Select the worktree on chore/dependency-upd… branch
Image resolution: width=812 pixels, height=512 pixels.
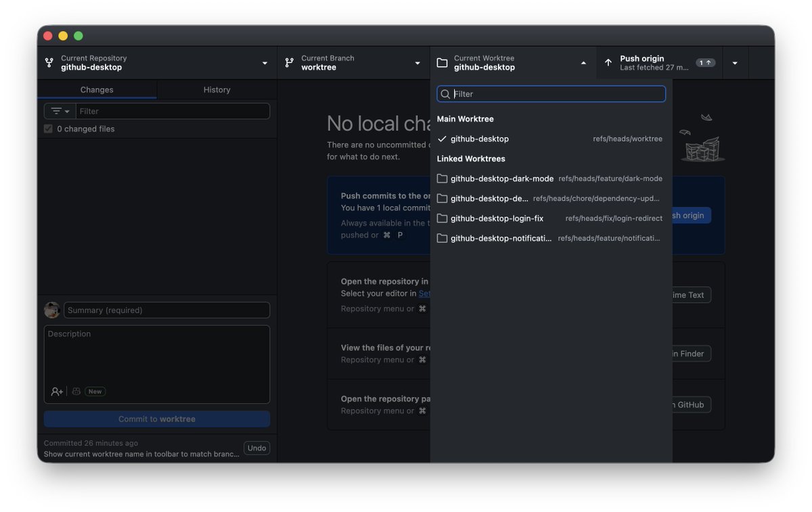point(551,198)
